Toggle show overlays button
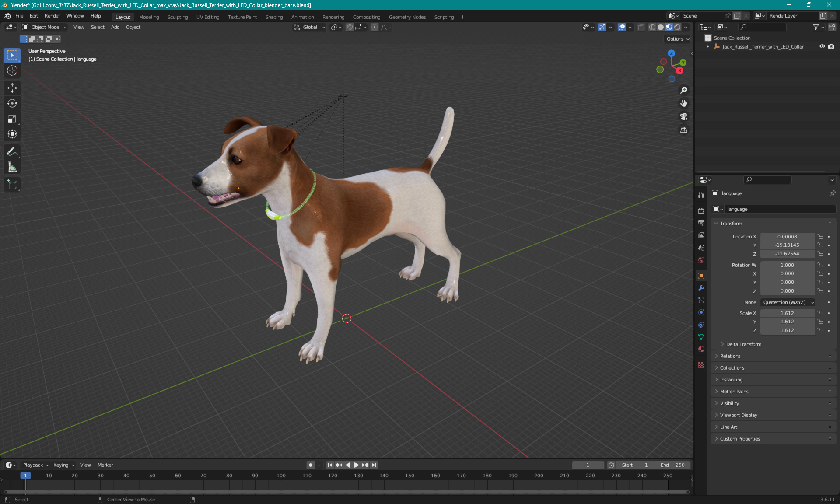Viewport: 840px width, 504px height. [622, 27]
